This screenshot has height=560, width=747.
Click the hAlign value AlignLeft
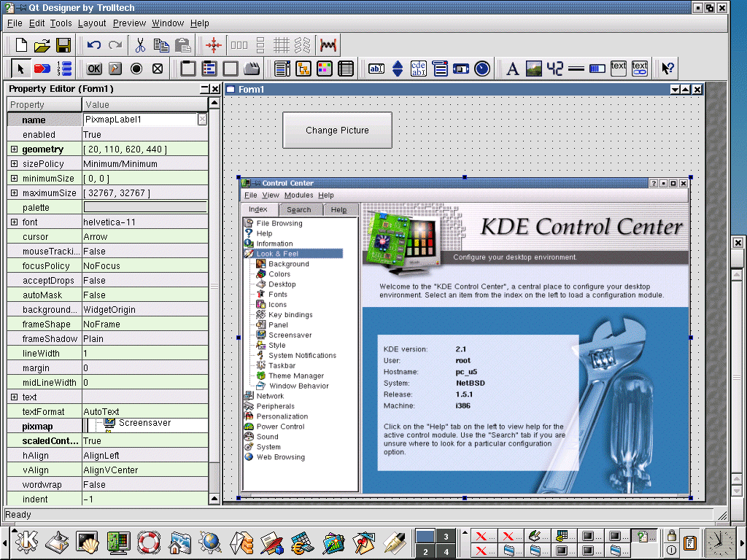point(145,455)
